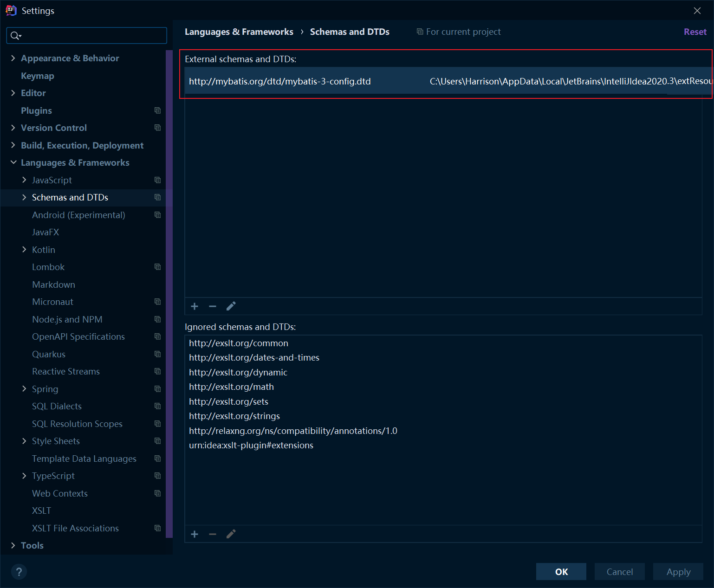Open Markdown settings page

[x=53, y=284]
